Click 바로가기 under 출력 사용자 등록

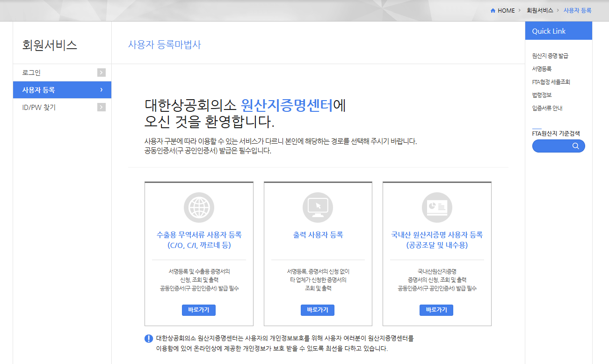pos(318,310)
